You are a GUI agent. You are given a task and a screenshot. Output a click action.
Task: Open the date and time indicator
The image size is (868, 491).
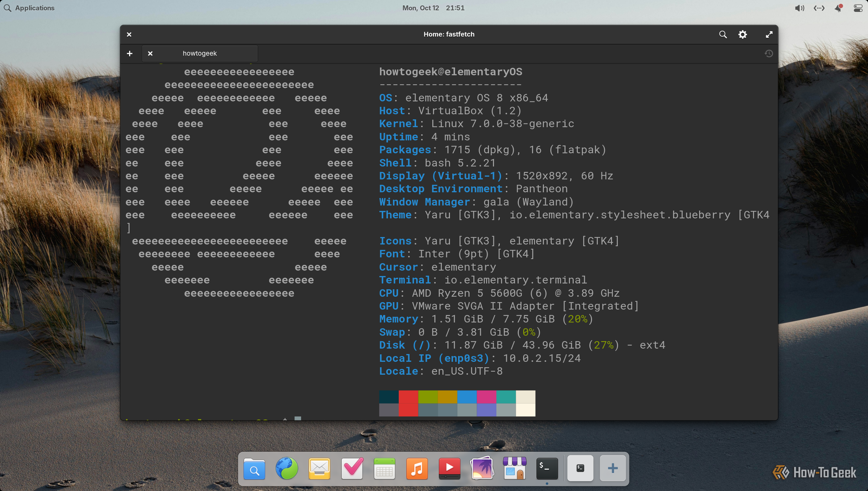pyautogui.click(x=433, y=8)
